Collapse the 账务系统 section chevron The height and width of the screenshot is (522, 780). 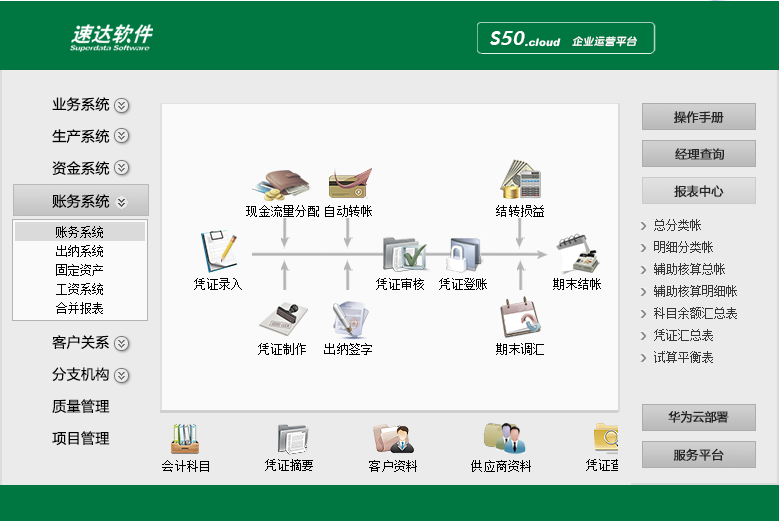pos(122,202)
